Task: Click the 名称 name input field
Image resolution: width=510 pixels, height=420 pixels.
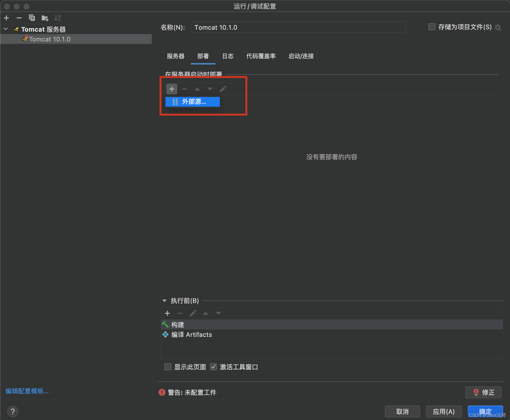Action: [298, 27]
